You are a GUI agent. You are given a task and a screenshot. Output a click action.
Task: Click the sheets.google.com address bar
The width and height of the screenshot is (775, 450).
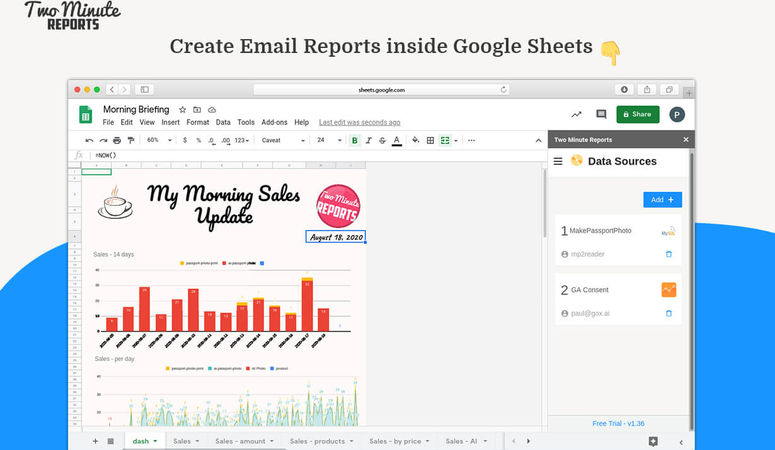point(381,90)
